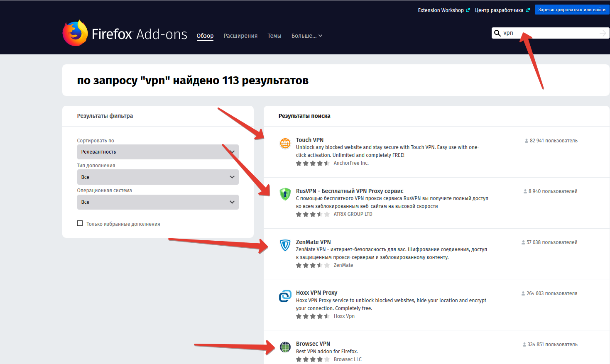Click the vpn search input field
610x364 pixels.
pos(550,33)
